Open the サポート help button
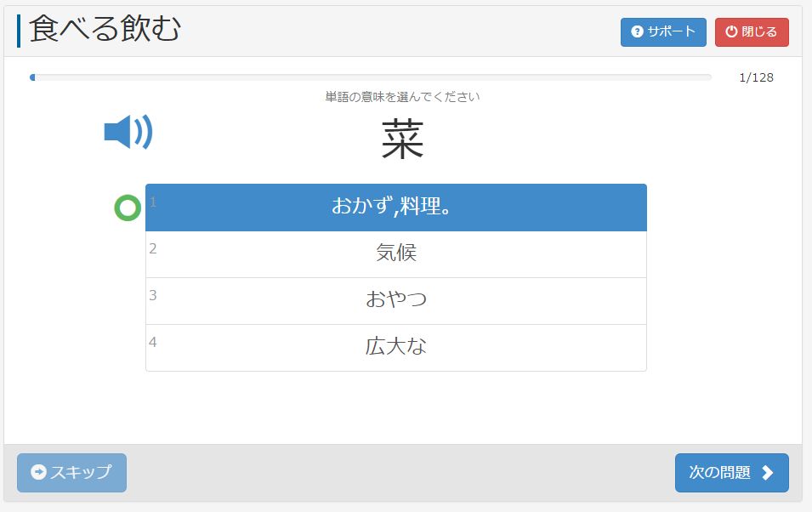The width and height of the screenshot is (812, 512). [663, 32]
